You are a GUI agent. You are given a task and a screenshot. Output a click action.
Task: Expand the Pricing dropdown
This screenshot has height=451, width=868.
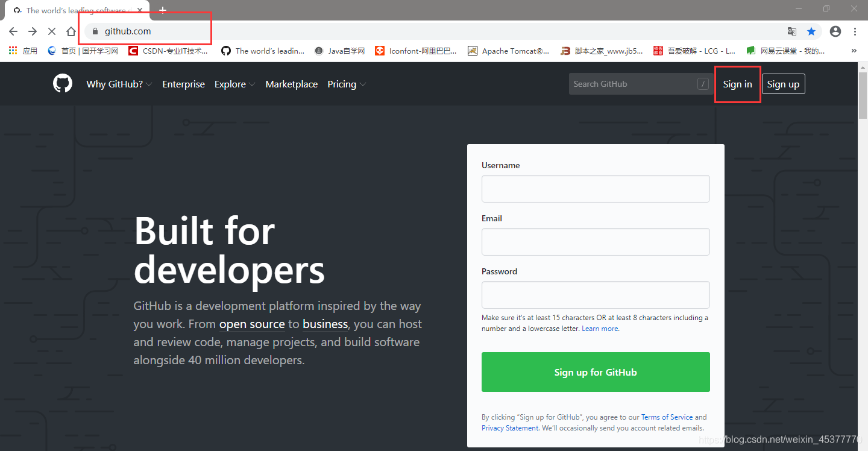tap(347, 84)
